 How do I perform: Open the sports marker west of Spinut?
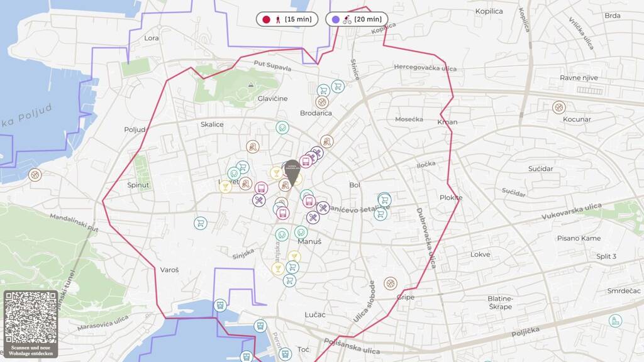pyautogui.click(x=35, y=174)
